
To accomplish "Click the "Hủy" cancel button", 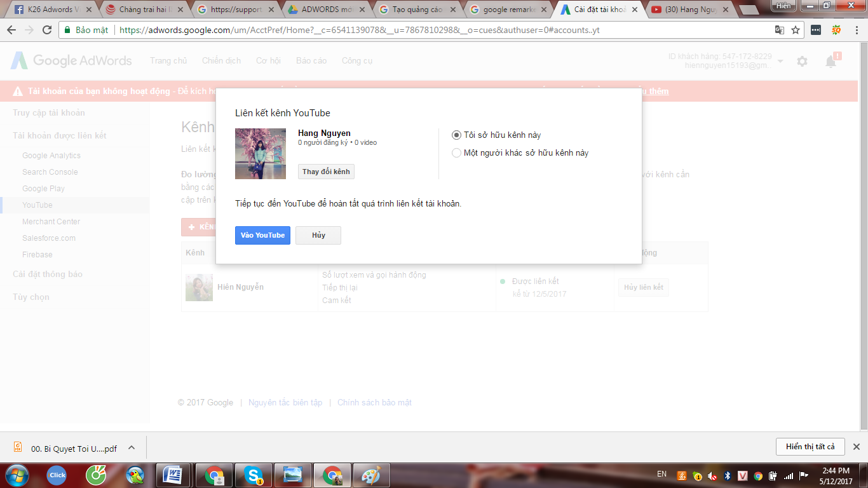I will click(x=318, y=235).
